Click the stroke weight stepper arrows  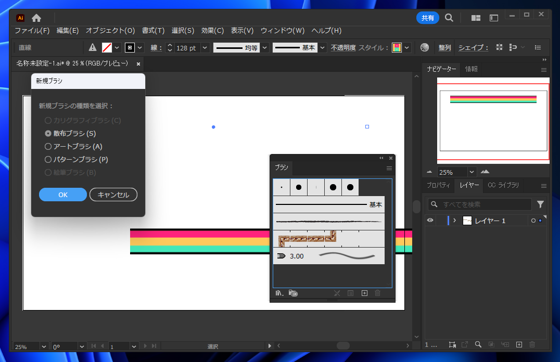[x=170, y=47]
